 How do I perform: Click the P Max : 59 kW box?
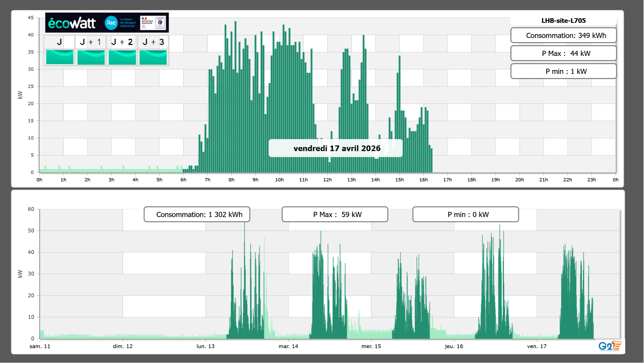click(335, 214)
